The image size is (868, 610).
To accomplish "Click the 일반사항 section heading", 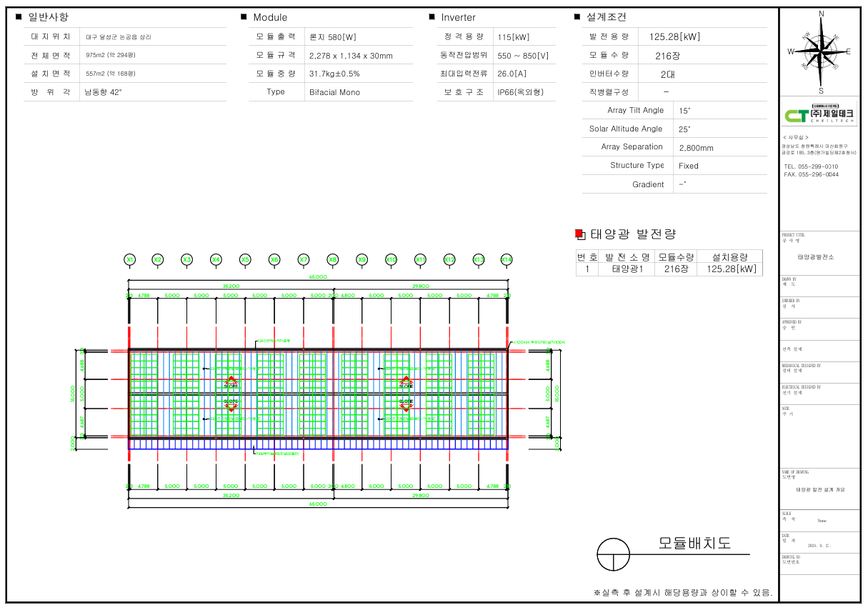I will pyautogui.click(x=49, y=17).
